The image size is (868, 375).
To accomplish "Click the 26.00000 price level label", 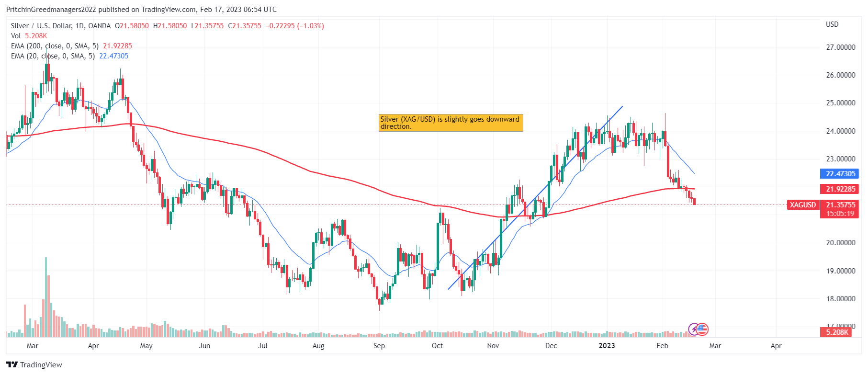I will [841, 75].
